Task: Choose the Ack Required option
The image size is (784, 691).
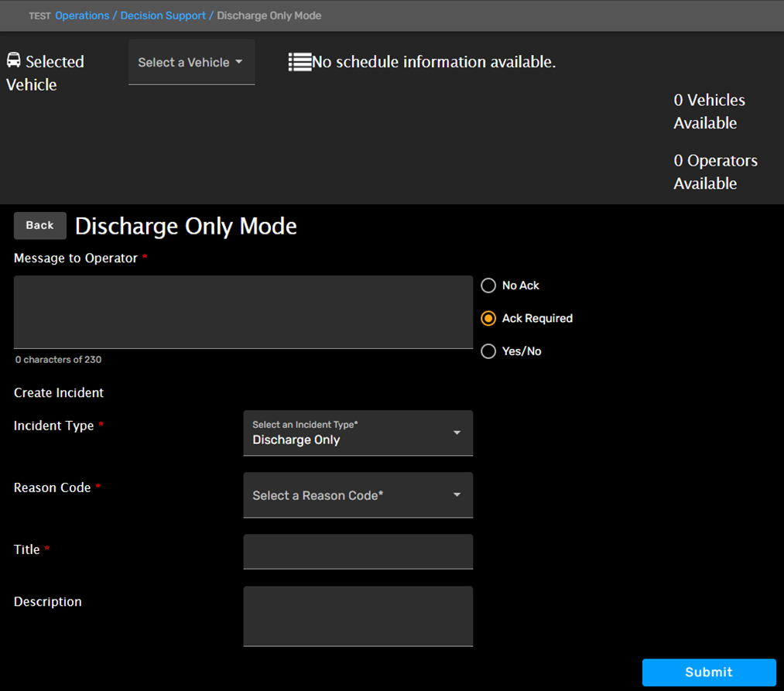Action: pos(488,318)
